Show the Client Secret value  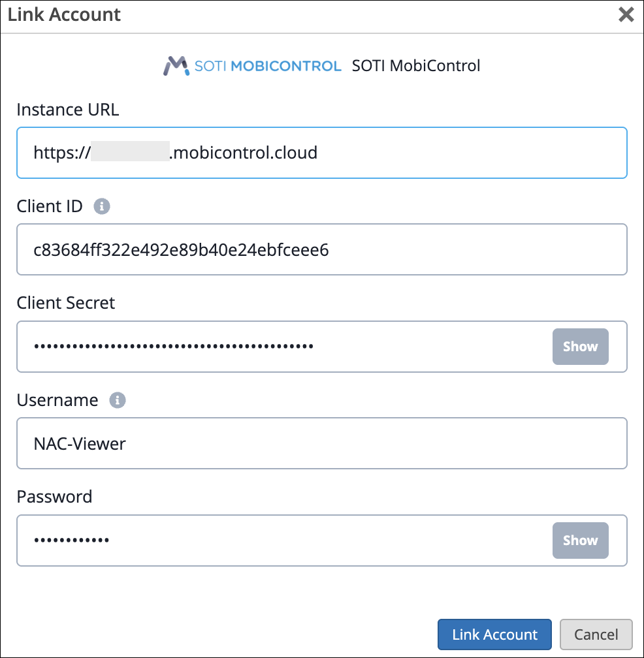click(x=580, y=347)
